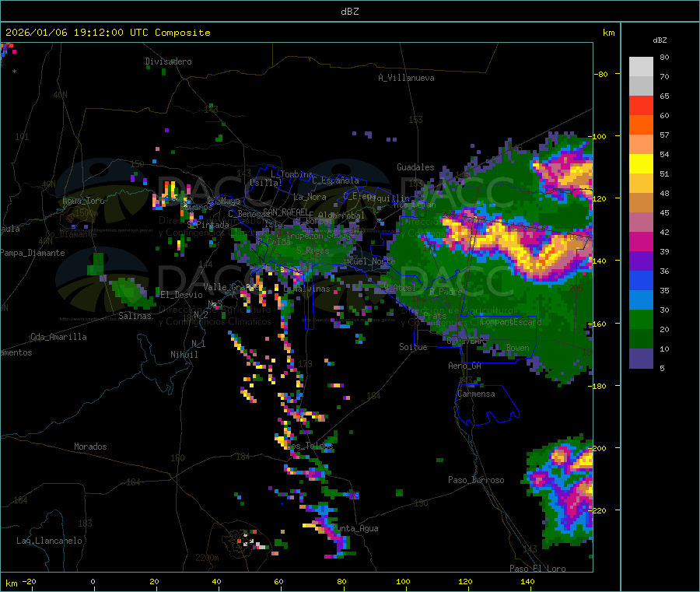700x592 pixels.
Task: Click the Paso_Barroso place label
Action: click(x=476, y=480)
